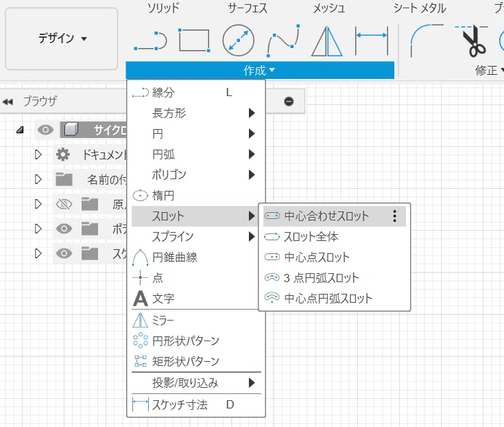
Task: Hide the スケッチ folder with its eye
Action: click(x=64, y=253)
